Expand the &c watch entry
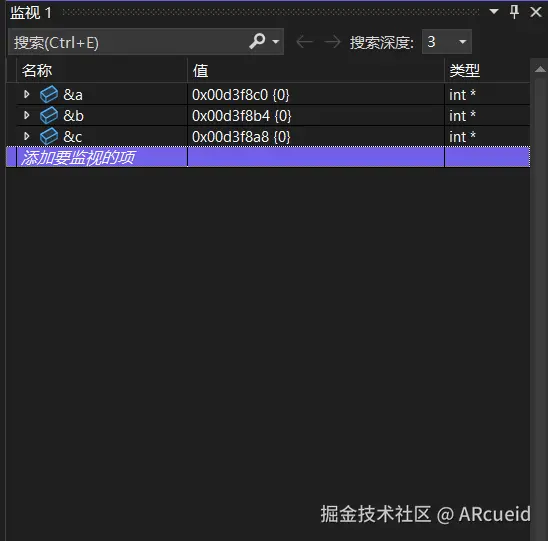 pos(27,136)
